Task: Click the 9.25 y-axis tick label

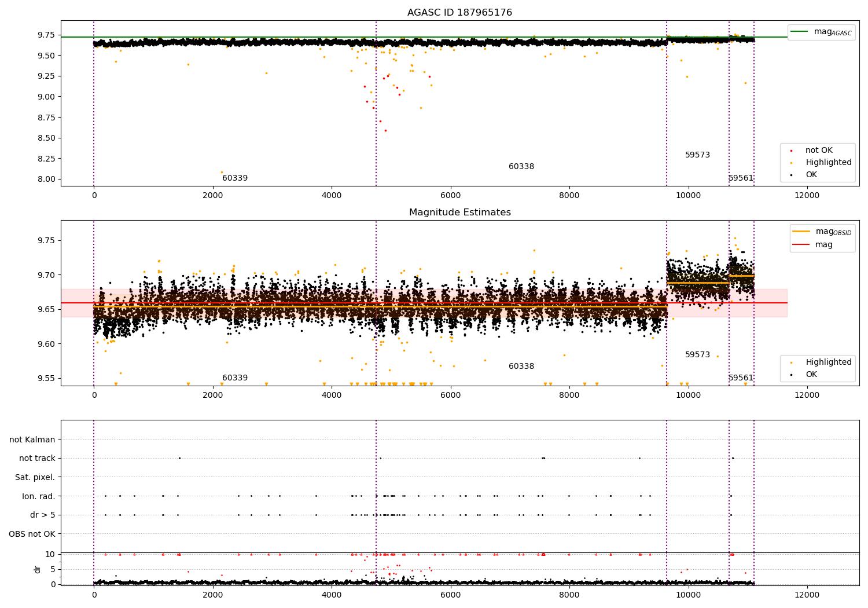Action: pyautogui.click(x=46, y=76)
